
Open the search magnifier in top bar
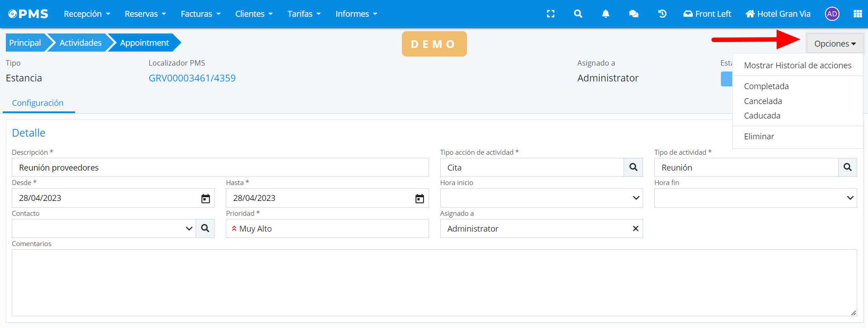578,14
